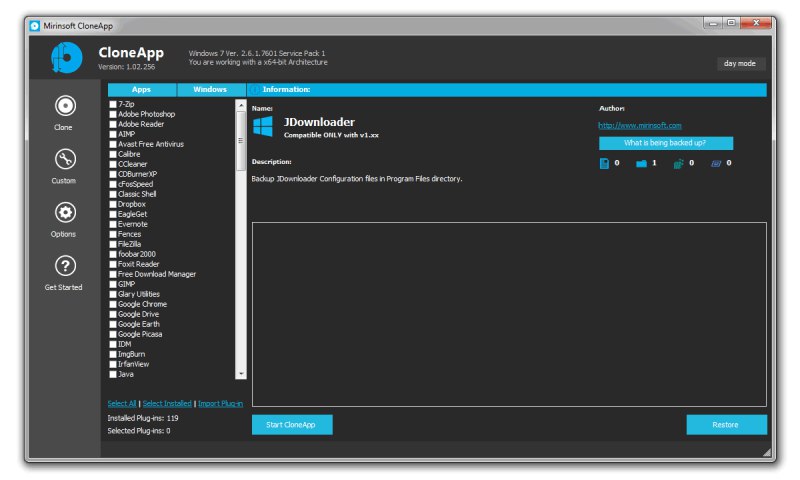The image size is (800, 480).
Task: Click the Installed Plug-ins: 119 text
Action: point(143,418)
